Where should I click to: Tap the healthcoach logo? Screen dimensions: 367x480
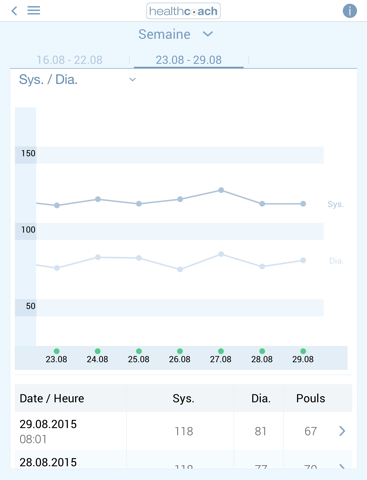click(x=183, y=11)
